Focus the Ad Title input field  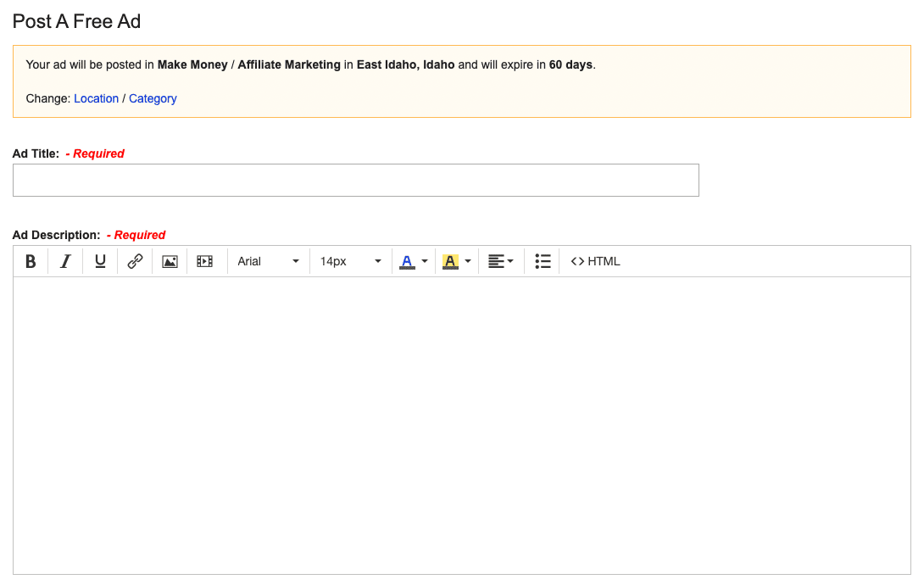pos(356,181)
